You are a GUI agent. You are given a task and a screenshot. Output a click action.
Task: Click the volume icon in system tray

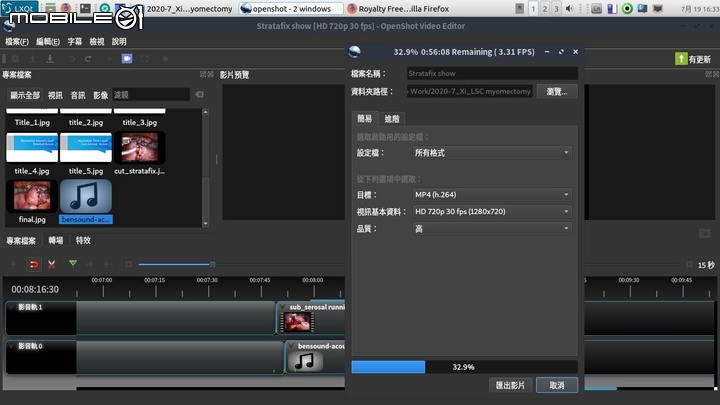point(569,8)
